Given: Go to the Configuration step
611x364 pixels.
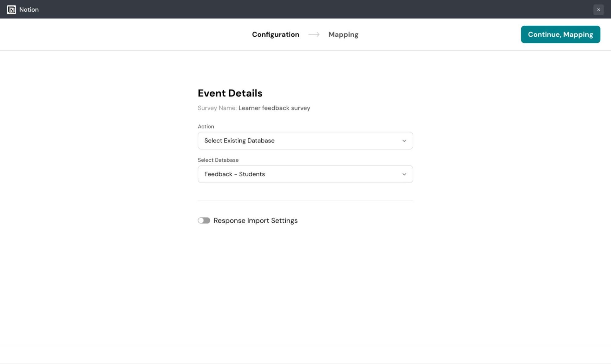Looking at the screenshot, I should coord(275,35).
